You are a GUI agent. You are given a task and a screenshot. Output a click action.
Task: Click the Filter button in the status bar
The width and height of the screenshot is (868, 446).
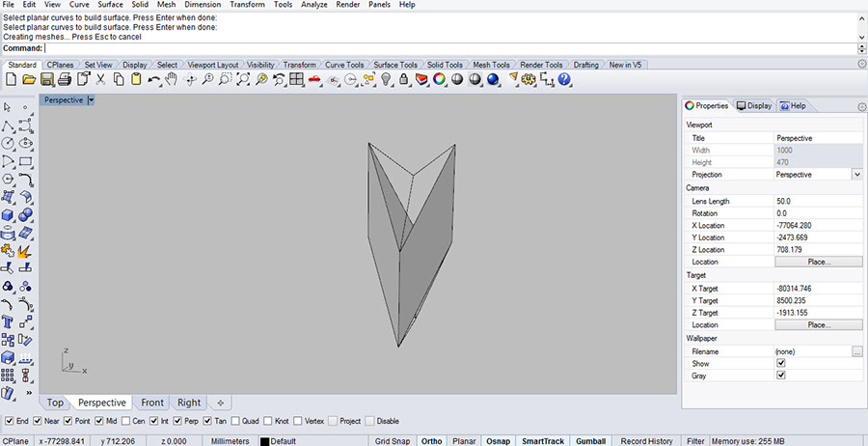(x=695, y=441)
